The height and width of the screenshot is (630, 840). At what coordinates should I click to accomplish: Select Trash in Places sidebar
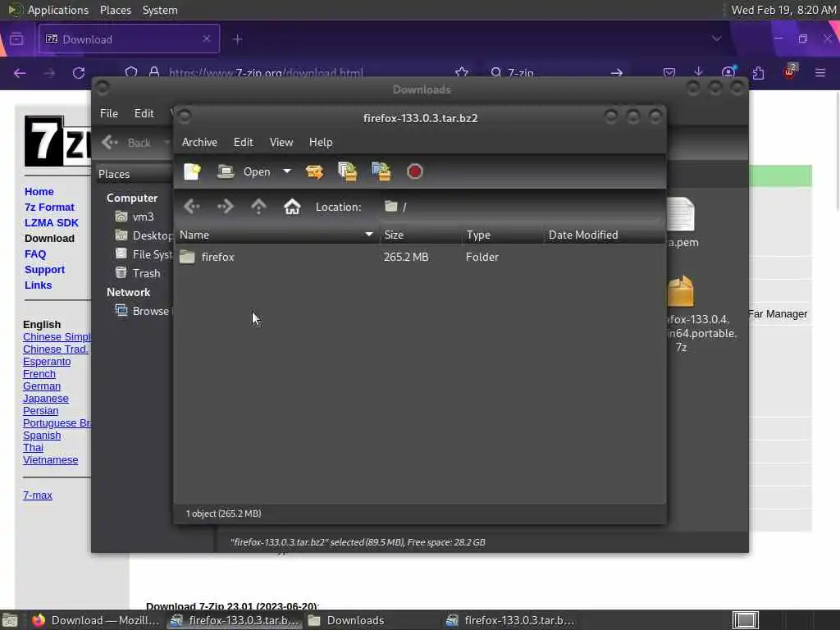pyautogui.click(x=138, y=273)
